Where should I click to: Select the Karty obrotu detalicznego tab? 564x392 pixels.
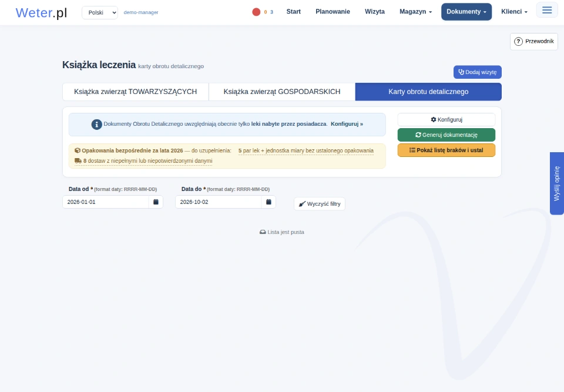(x=428, y=92)
